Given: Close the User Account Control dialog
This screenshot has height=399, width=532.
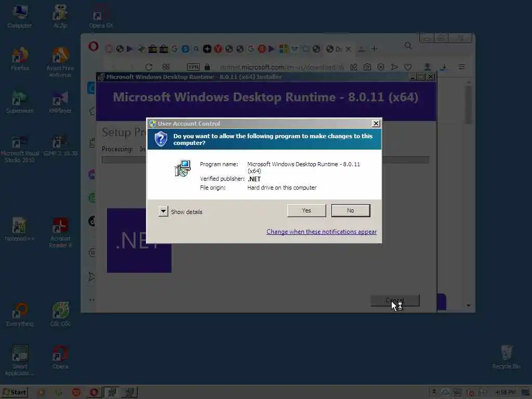Looking at the screenshot, I should [376, 124].
